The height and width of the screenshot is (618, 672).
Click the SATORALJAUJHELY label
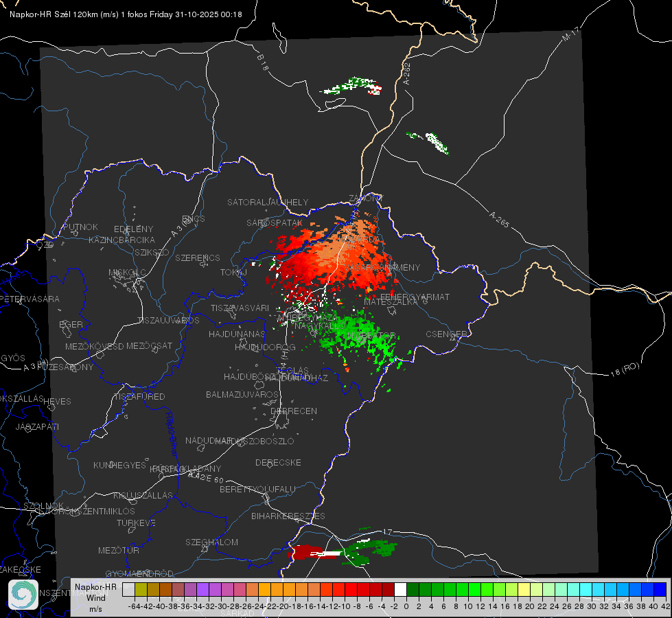point(268,202)
